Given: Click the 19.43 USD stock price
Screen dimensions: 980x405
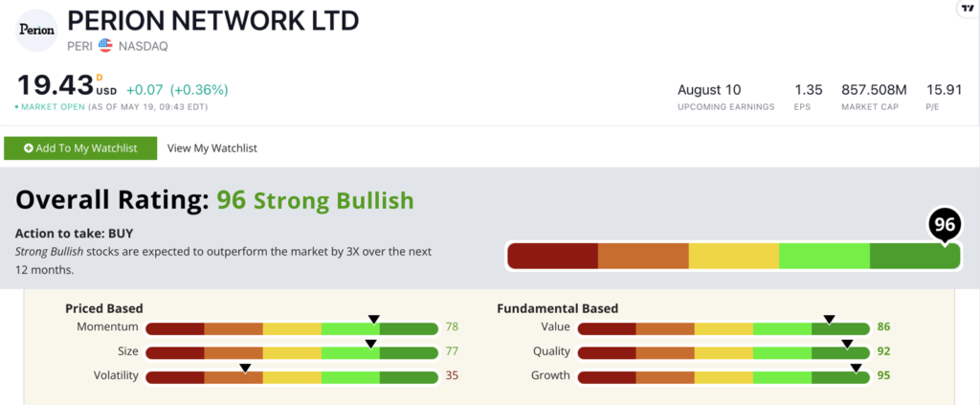Looking at the screenshot, I should coord(53,87).
